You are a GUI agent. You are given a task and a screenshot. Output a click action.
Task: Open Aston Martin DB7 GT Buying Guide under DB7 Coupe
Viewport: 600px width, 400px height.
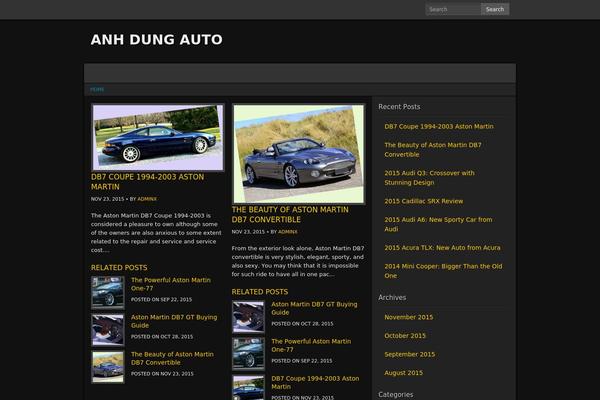(174, 321)
